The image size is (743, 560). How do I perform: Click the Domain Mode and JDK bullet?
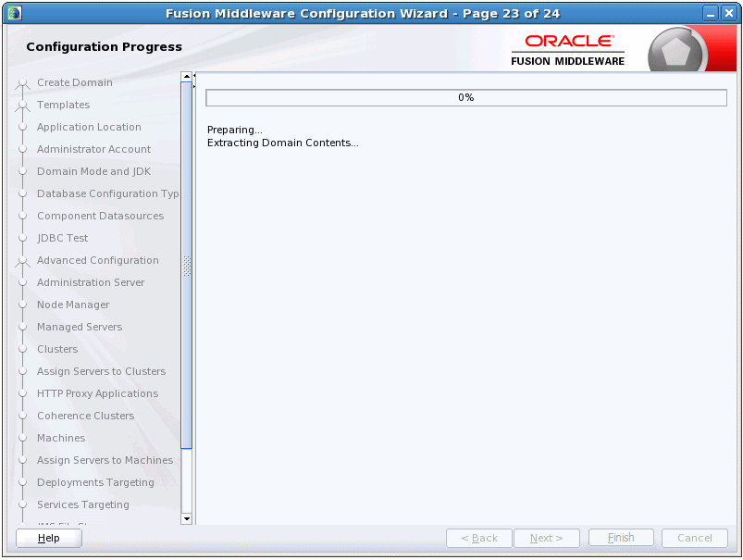tap(22, 171)
